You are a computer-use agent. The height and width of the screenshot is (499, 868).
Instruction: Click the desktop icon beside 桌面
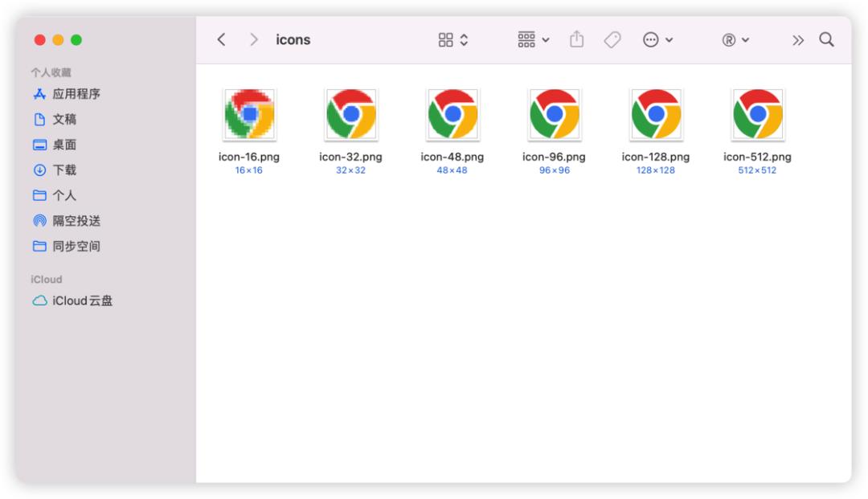point(39,145)
